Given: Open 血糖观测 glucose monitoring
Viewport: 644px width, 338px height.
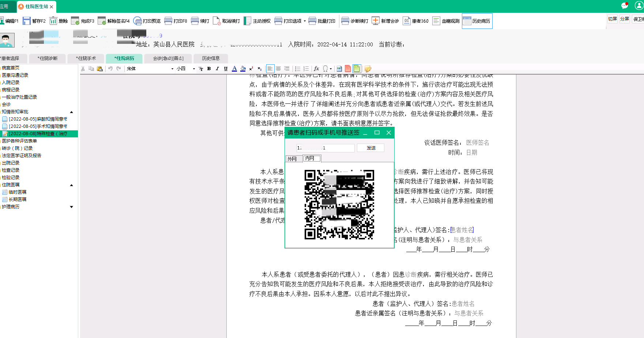Looking at the screenshot, I should pos(446,21).
